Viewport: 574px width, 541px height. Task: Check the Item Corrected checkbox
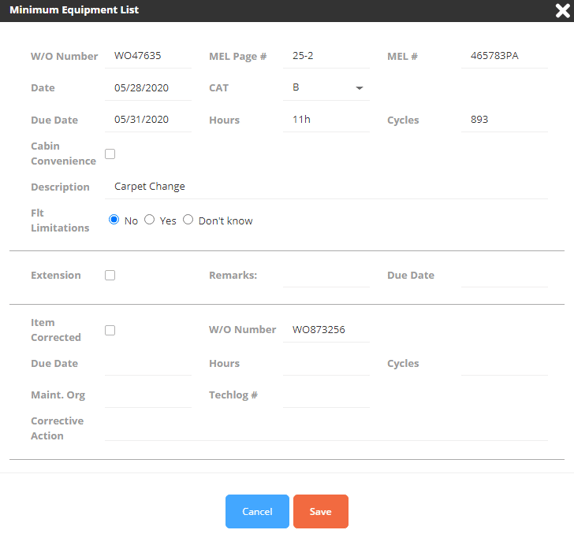110,330
